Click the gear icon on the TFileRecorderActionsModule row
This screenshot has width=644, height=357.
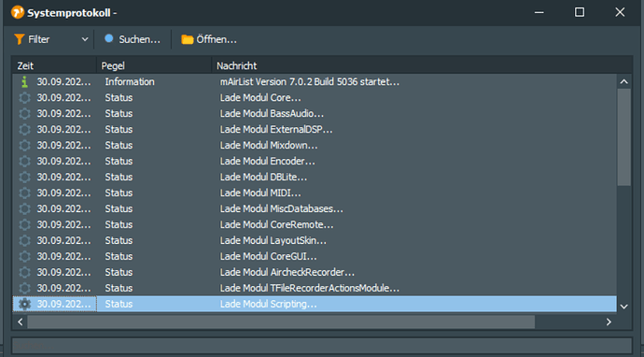pyautogui.click(x=24, y=288)
